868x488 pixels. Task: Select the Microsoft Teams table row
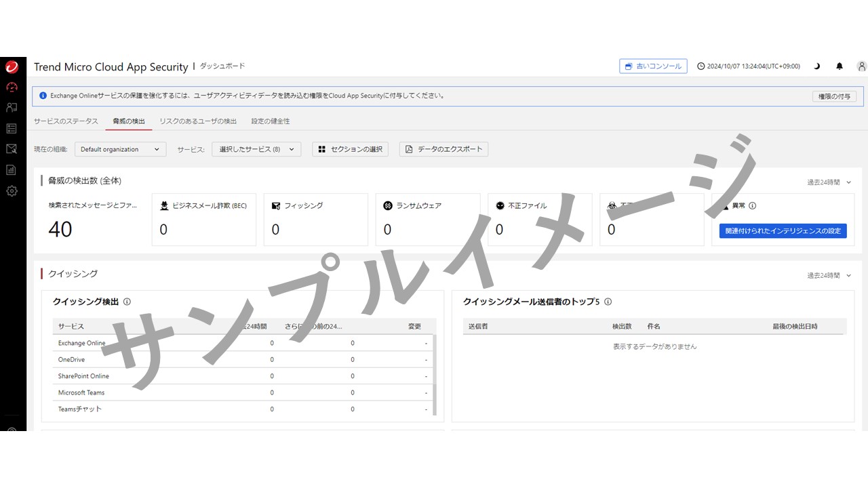(243, 392)
